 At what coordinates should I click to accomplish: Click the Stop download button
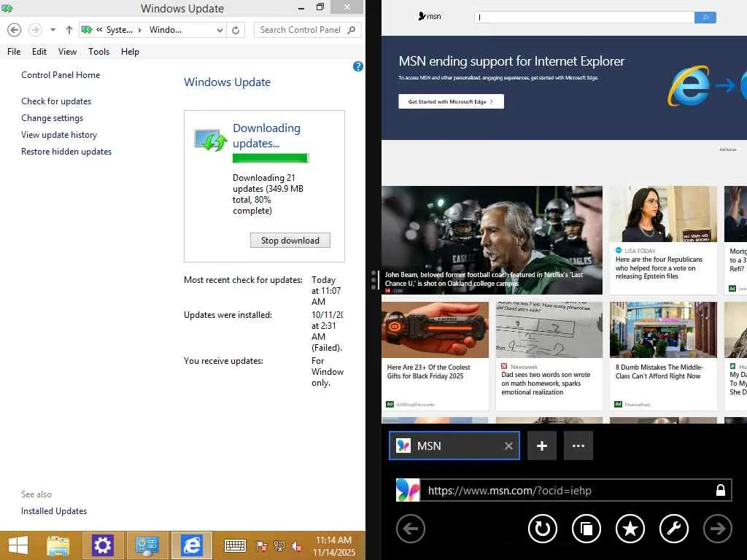[x=290, y=241]
